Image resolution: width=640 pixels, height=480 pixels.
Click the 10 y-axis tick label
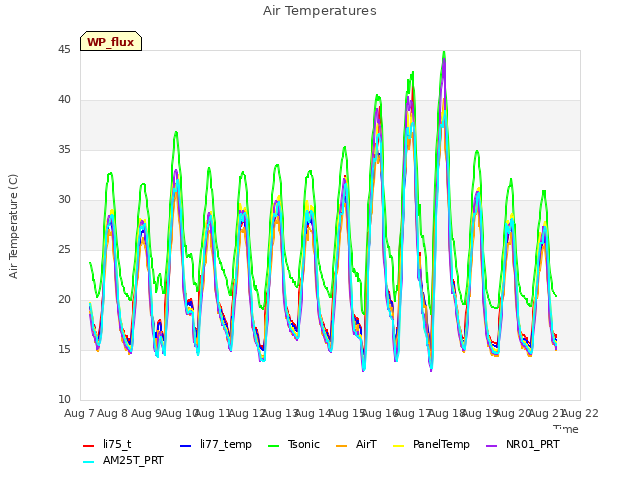(x=64, y=400)
